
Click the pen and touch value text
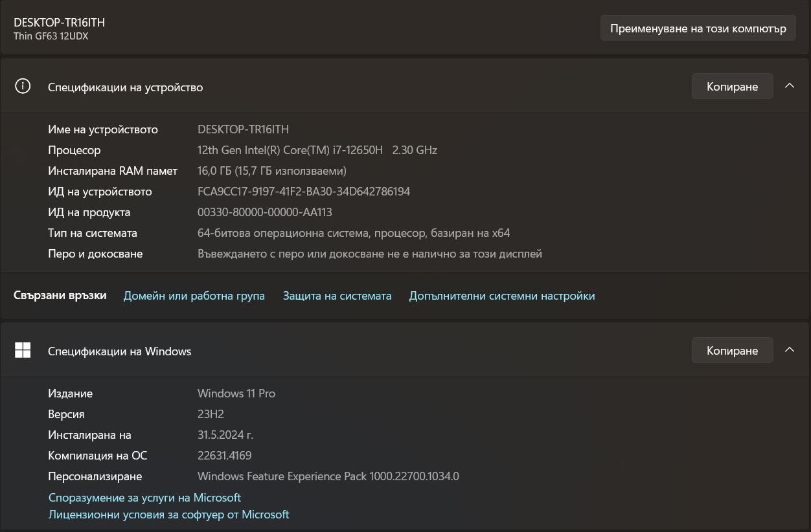(x=369, y=254)
